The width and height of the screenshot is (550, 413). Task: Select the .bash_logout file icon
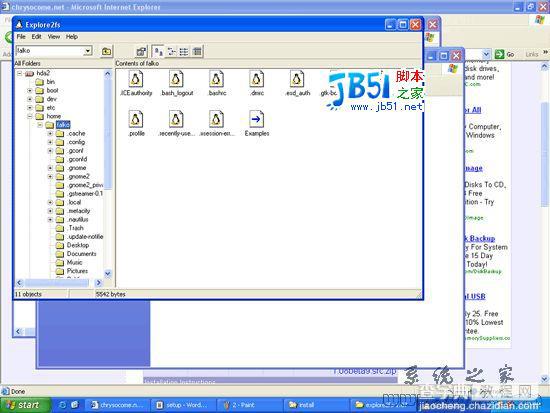point(176,79)
